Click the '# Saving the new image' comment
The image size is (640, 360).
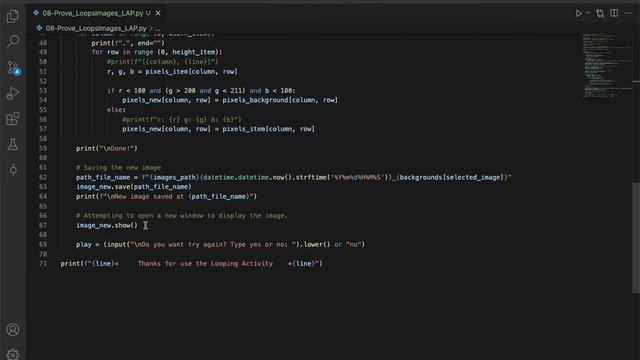coord(118,167)
